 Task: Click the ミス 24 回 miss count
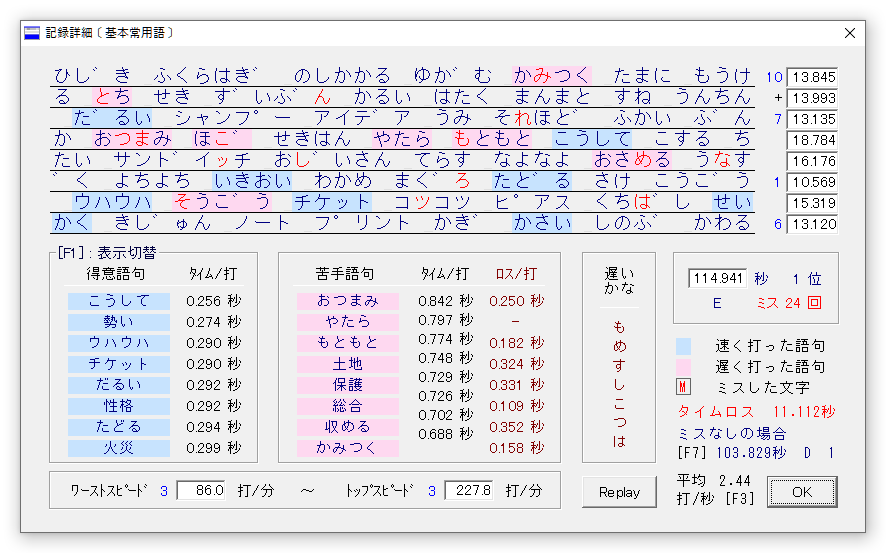click(x=789, y=303)
